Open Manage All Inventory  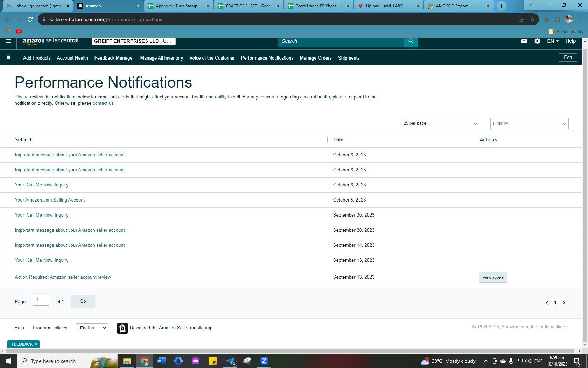pyautogui.click(x=162, y=58)
